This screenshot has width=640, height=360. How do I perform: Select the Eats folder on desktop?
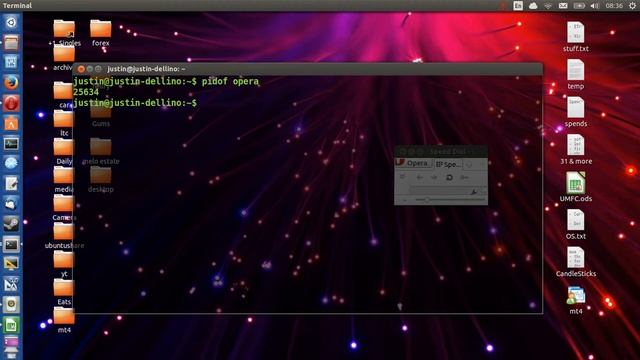[64, 292]
